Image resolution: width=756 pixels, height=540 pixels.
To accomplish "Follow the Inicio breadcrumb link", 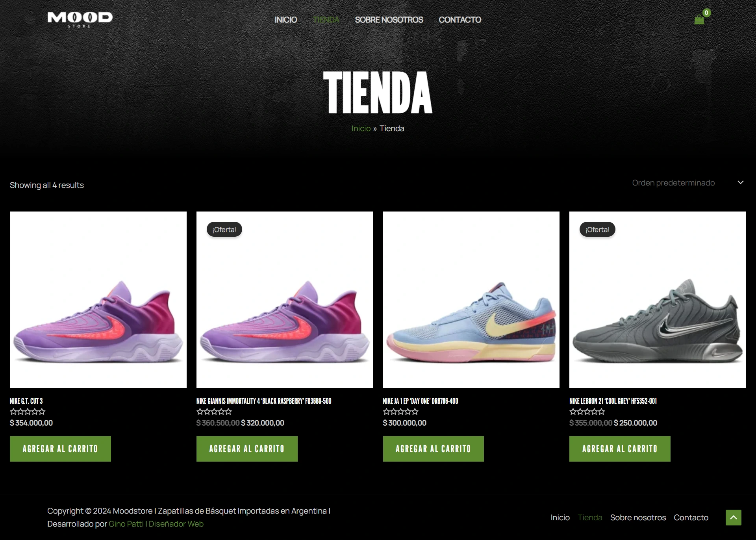I will tap(361, 128).
